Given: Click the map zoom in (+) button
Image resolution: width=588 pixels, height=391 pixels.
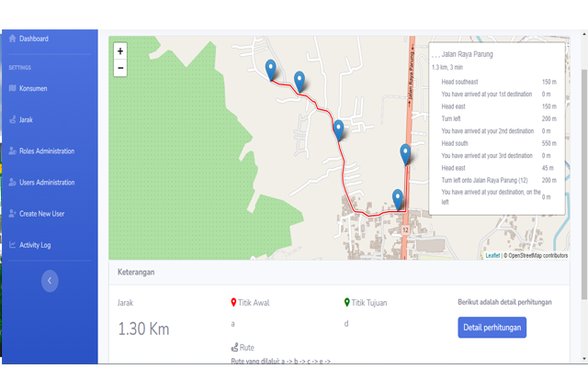Looking at the screenshot, I should (x=120, y=51).
